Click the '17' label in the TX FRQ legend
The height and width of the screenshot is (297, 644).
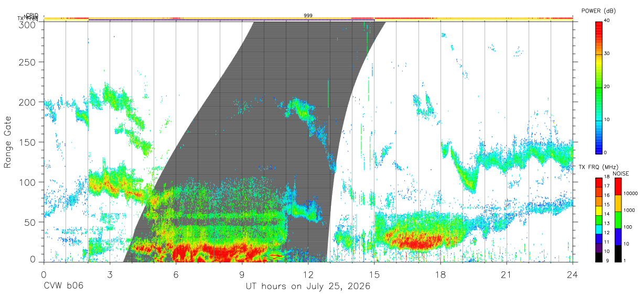click(607, 186)
